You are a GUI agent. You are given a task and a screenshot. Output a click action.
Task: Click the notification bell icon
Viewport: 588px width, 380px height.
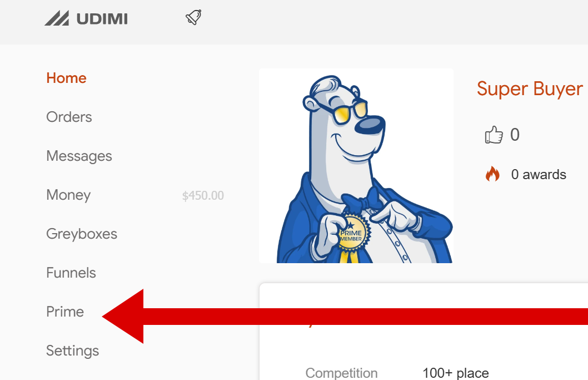click(x=193, y=17)
